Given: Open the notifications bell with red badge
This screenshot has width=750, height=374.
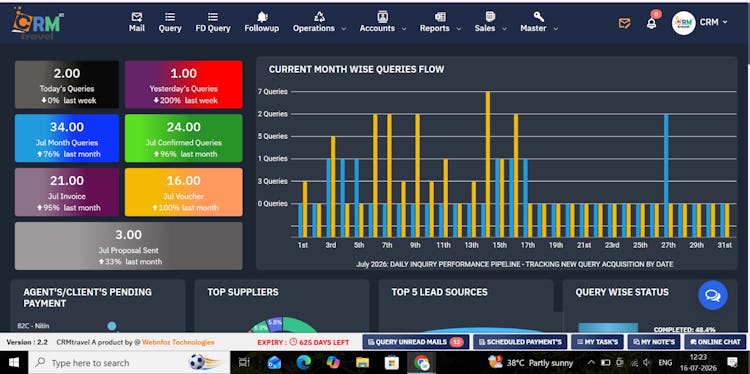Looking at the screenshot, I should pos(651,22).
